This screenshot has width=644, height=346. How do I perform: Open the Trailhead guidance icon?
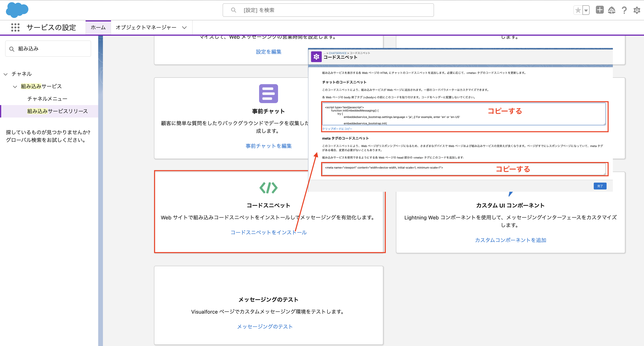coord(611,10)
